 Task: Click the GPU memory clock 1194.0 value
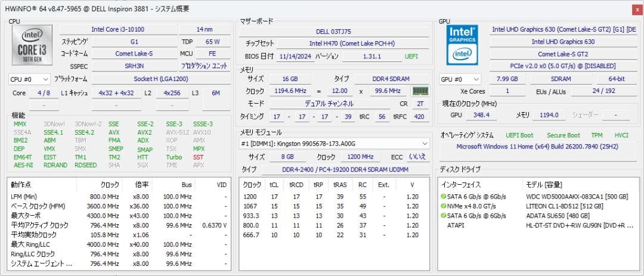[x=549, y=116]
